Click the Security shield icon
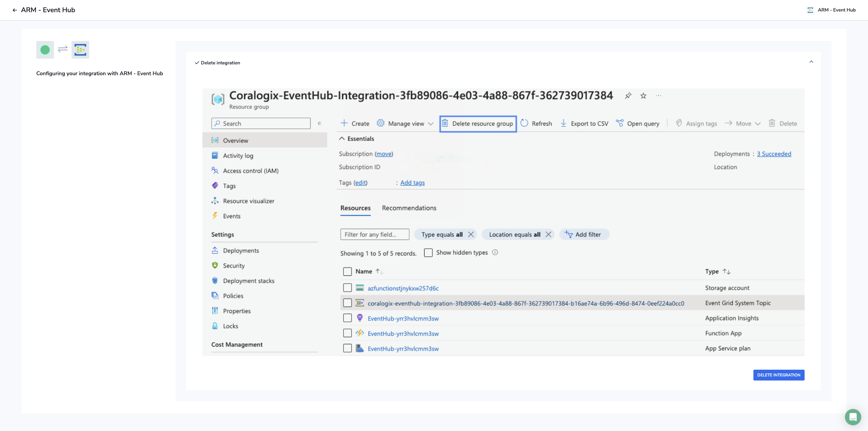Image resolution: width=868 pixels, height=431 pixels. [x=215, y=265]
